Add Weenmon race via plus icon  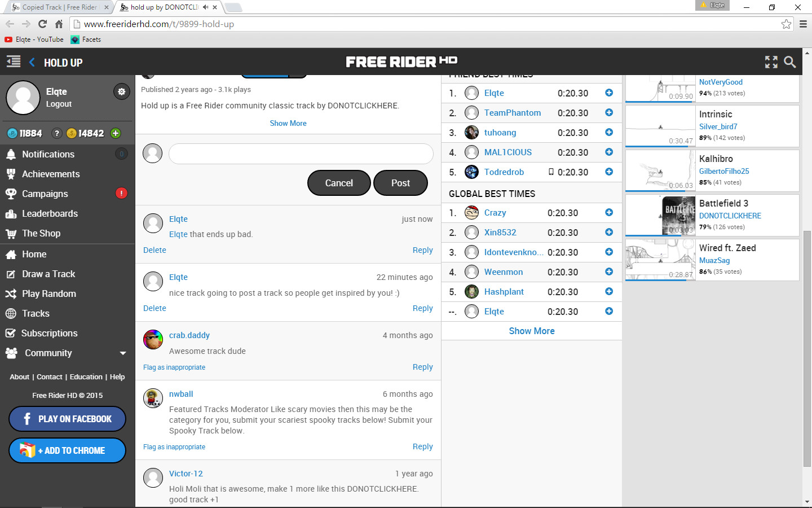click(x=609, y=271)
